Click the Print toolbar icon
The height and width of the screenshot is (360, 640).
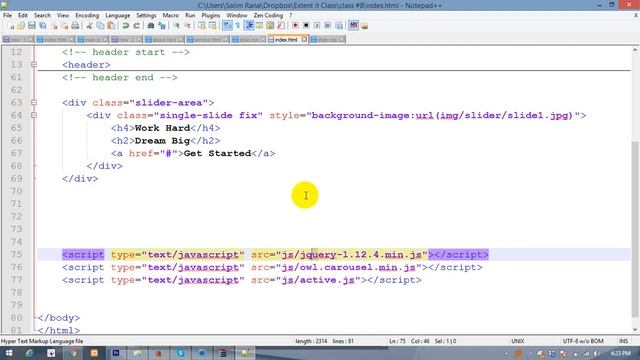click(x=75, y=26)
